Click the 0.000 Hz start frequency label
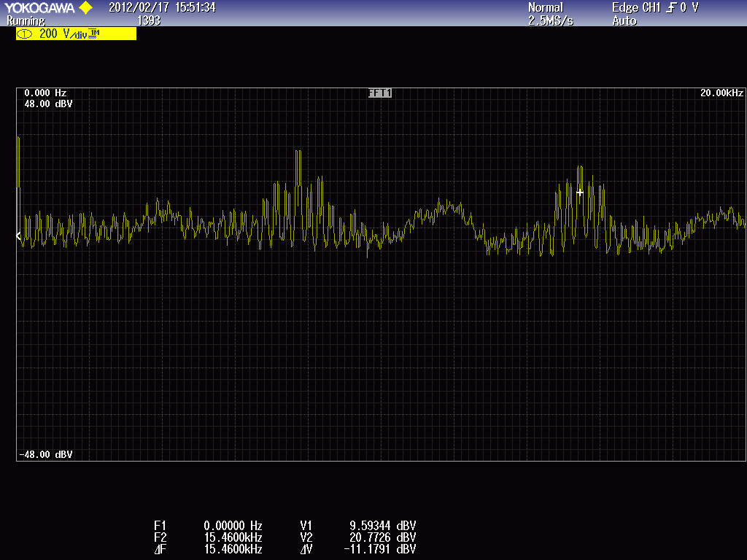 pyautogui.click(x=45, y=93)
